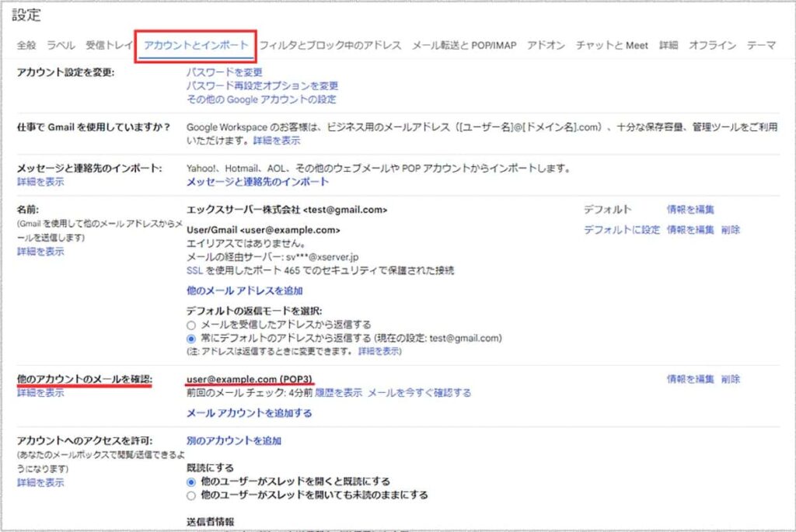The width and height of the screenshot is (796, 532).
Task: Switch to the チャットと Meet tab
Action: [x=611, y=45]
